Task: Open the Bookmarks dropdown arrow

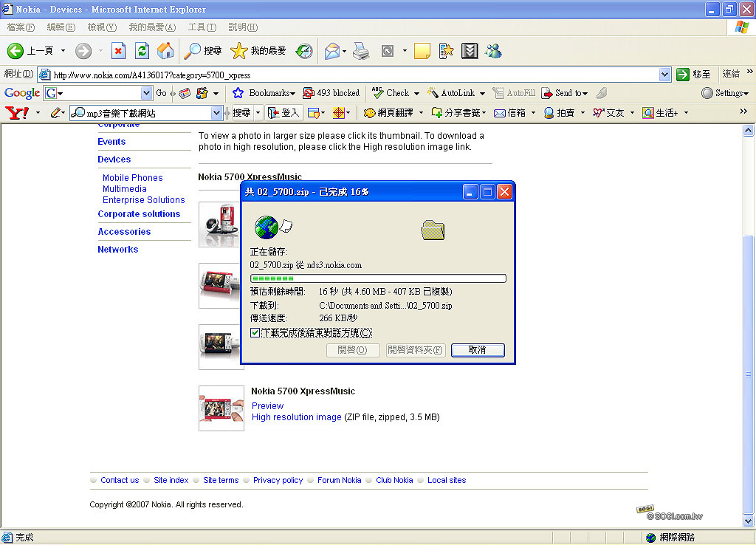Action: [x=292, y=94]
